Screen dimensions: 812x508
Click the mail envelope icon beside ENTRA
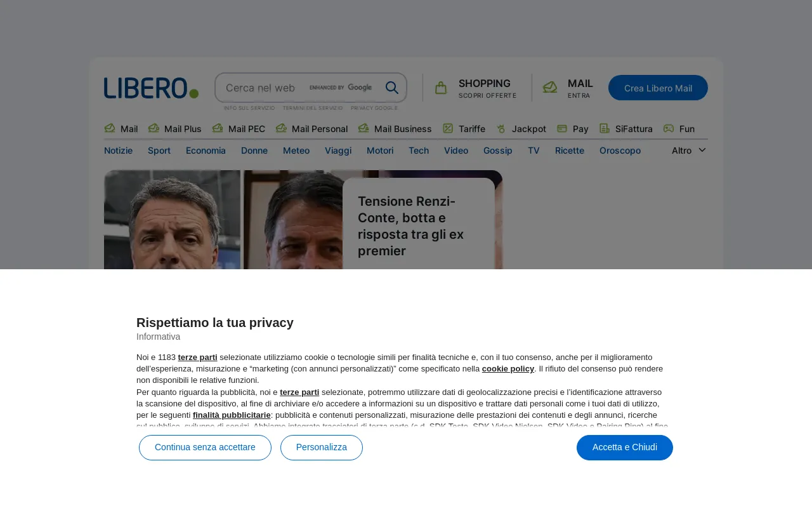click(550, 88)
